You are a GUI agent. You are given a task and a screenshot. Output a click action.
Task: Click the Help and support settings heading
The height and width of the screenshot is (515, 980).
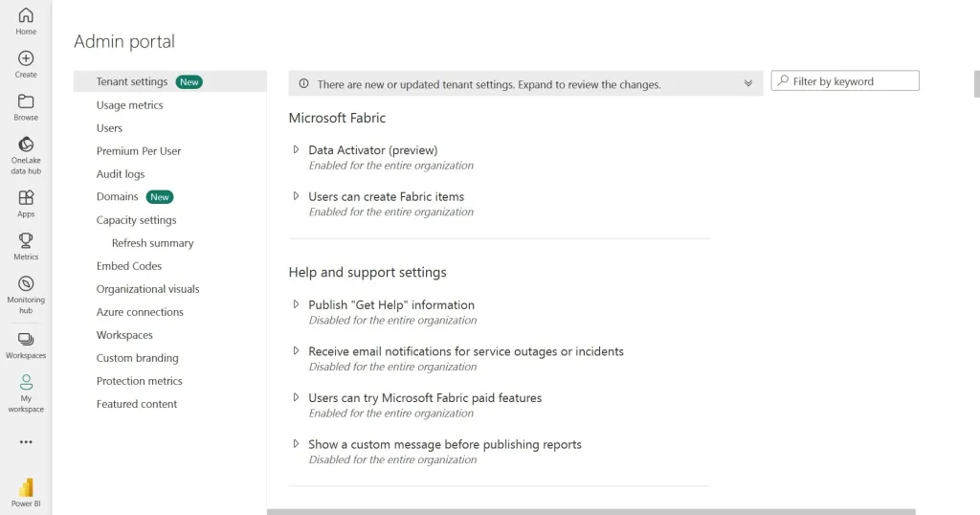pos(367,273)
